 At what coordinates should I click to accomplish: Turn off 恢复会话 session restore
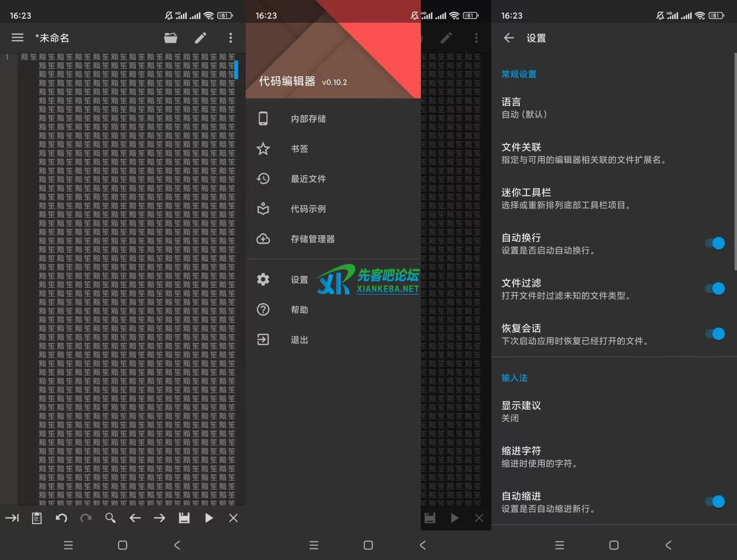(x=716, y=333)
